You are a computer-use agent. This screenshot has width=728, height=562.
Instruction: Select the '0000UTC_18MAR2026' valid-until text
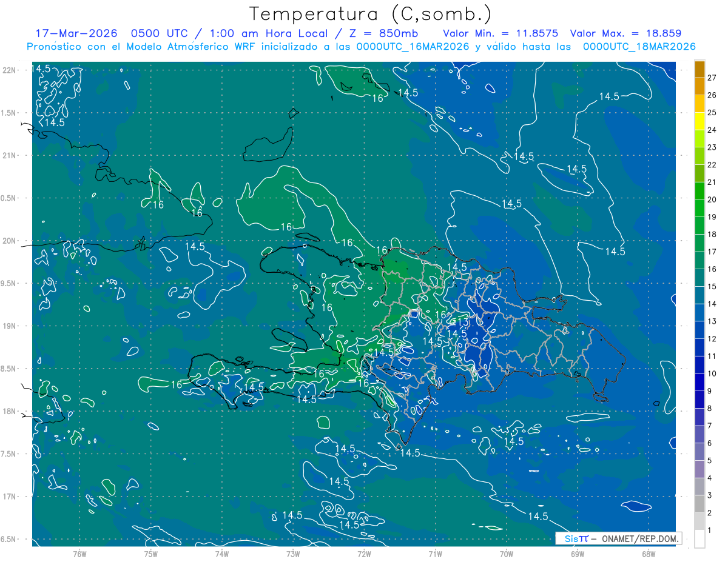point(639,47)
